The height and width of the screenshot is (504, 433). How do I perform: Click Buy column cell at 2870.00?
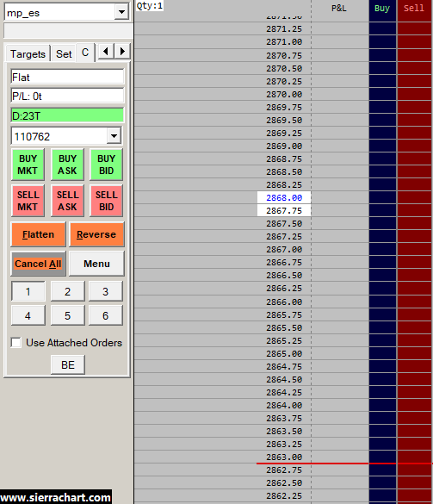[382, 95]
